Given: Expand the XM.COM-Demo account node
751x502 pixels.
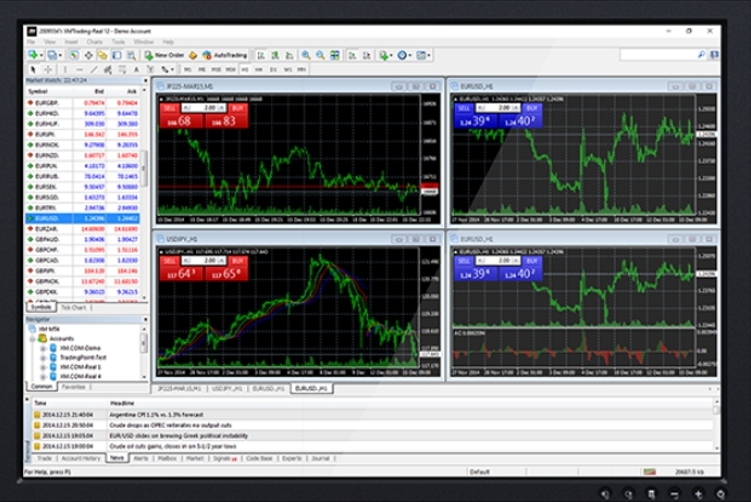Looking at the screenshot, I should coord(43,348).
